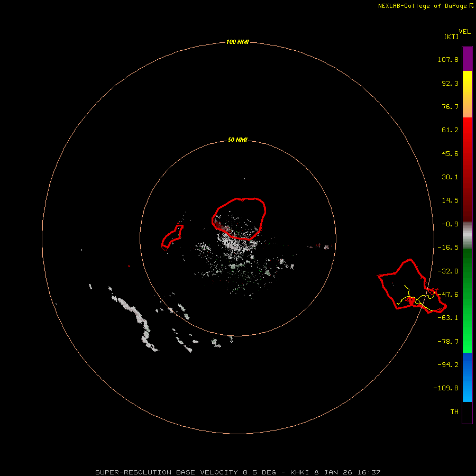Click the 107.8 legend value
The height and width of the screenshot is (476, 476).
[448, 60]
